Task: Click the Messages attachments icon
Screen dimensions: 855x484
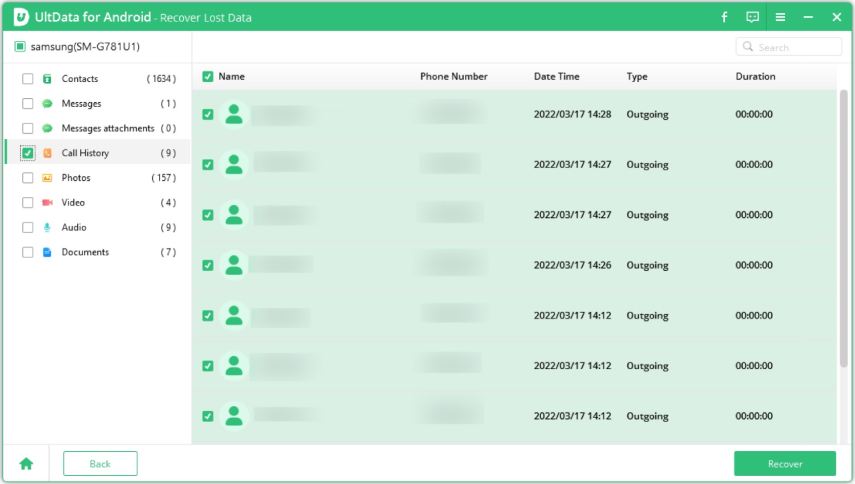Action: tap(47, 128)
